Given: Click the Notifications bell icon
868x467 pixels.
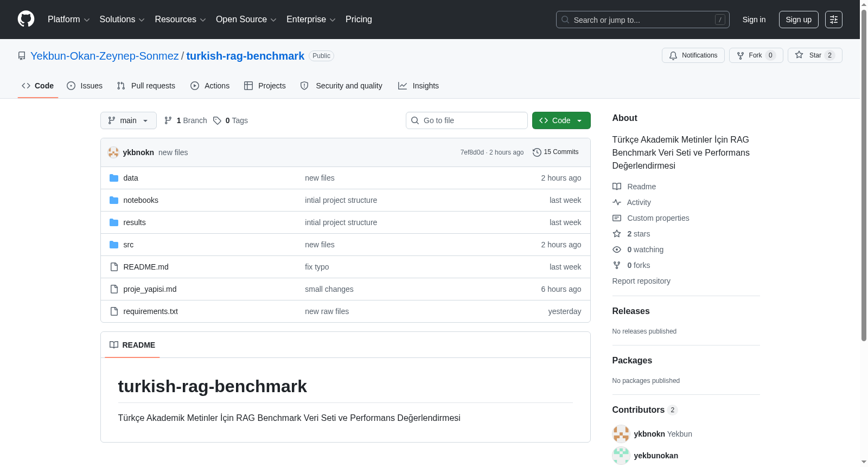Looking at the screenshot, I should click(673, 55).
